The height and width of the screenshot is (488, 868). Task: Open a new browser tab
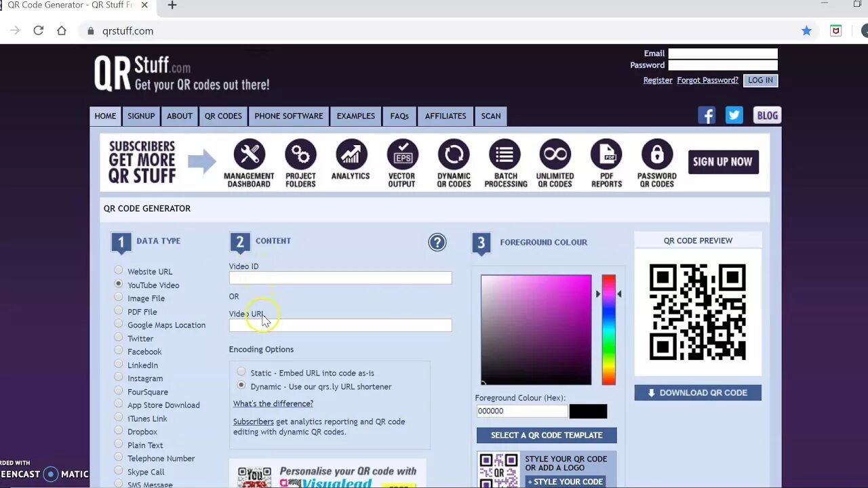pos(172,5)
